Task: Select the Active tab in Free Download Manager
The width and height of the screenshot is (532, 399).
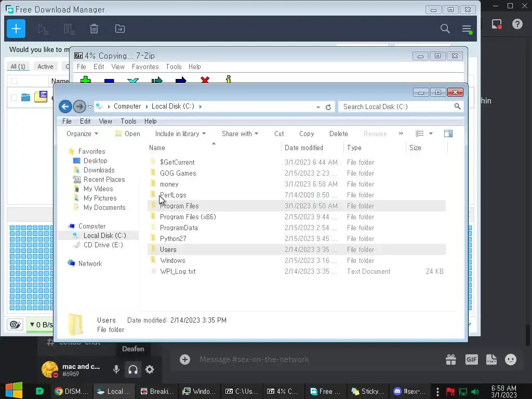Action: 46,66
